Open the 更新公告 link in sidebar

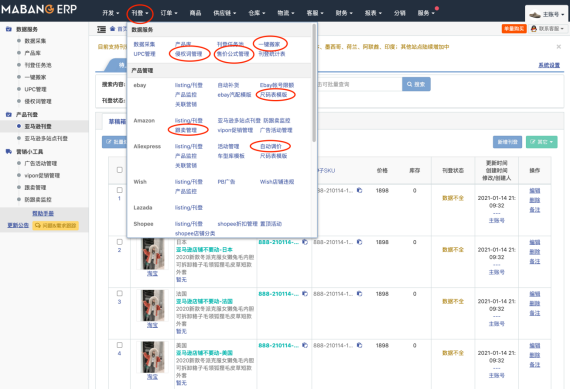[x=18, y=225]
